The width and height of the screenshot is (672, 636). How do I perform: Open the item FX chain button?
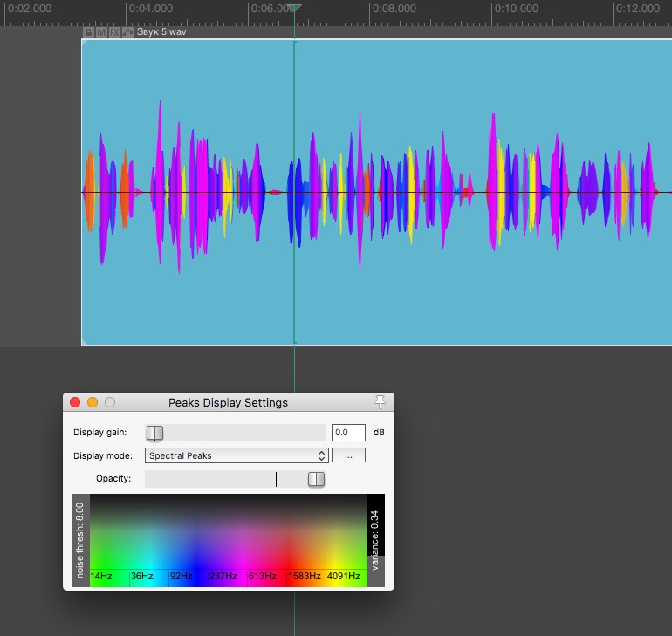click(114, 32)
